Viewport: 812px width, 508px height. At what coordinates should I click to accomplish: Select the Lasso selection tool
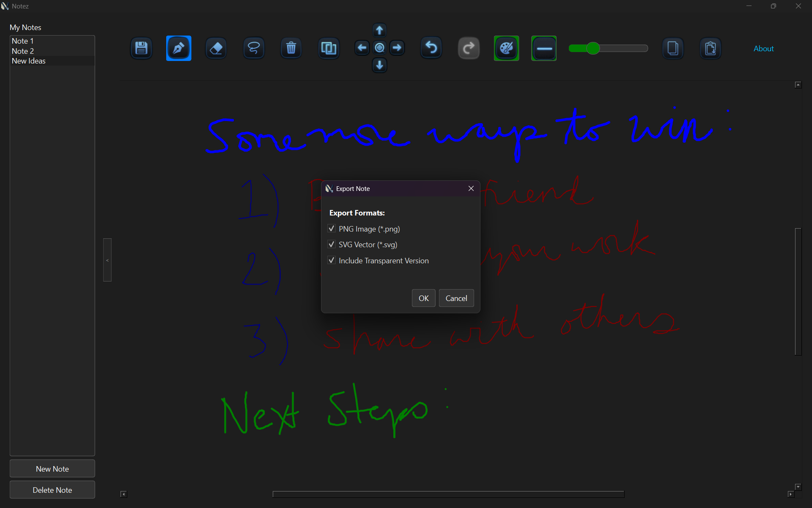tap(253, 48)
